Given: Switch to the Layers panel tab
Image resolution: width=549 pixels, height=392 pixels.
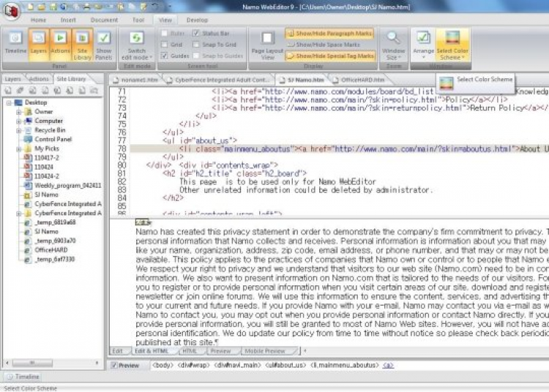Looking at the screenshot, I should (x=13, y=79).
